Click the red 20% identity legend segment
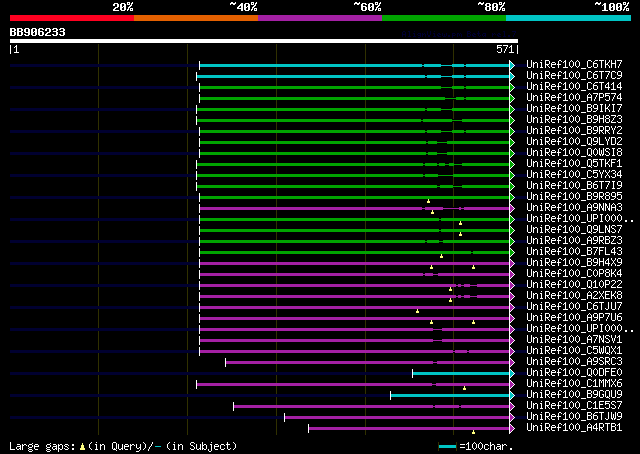The width and height of the screenshot is (640, 454). [x=72, y=18]
